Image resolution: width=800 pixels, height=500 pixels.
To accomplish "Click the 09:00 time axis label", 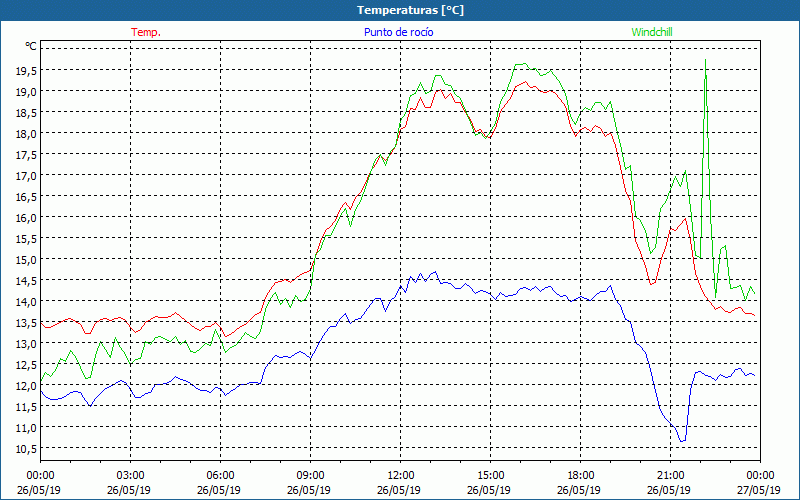I will point(310,476).
